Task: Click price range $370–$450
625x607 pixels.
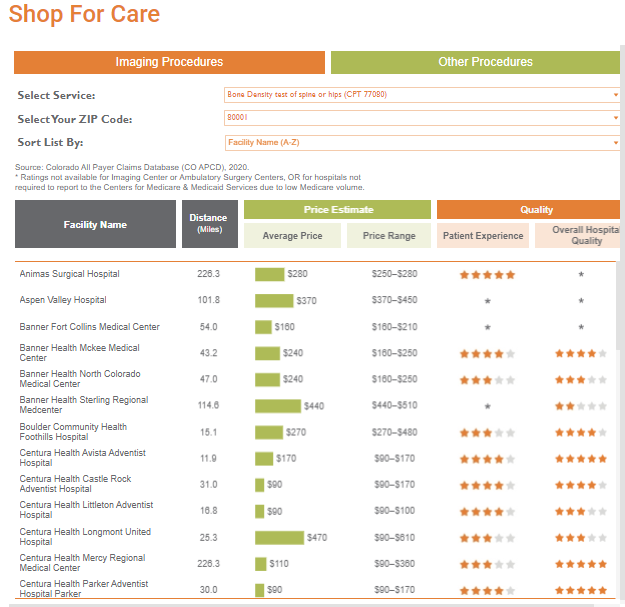Action: [x=394, y=300]
